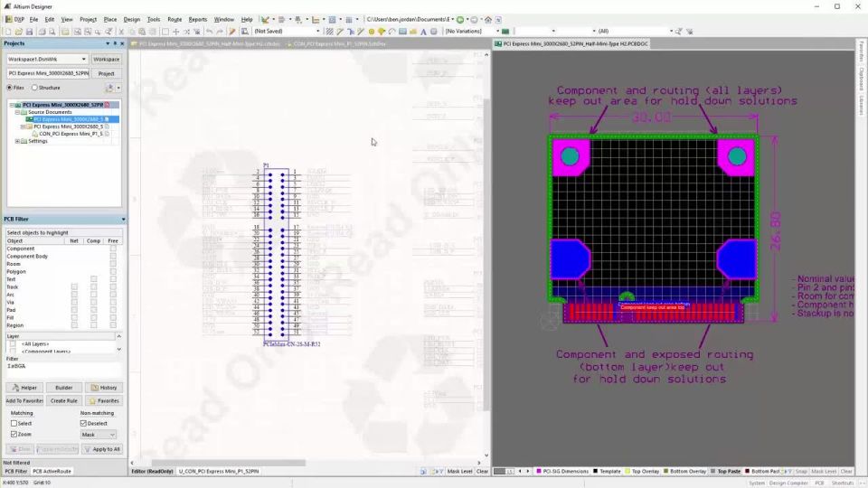Click the interactive routing tool icon
Screen dimensions: 868x488
pyautogui.click(x=340, y=32)
